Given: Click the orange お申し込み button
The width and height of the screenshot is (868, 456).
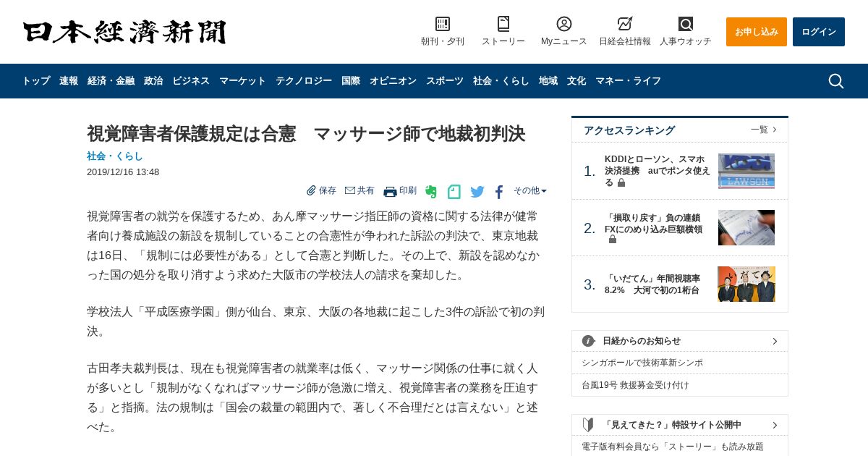Looking at the screenshot, I should [757, 32].
